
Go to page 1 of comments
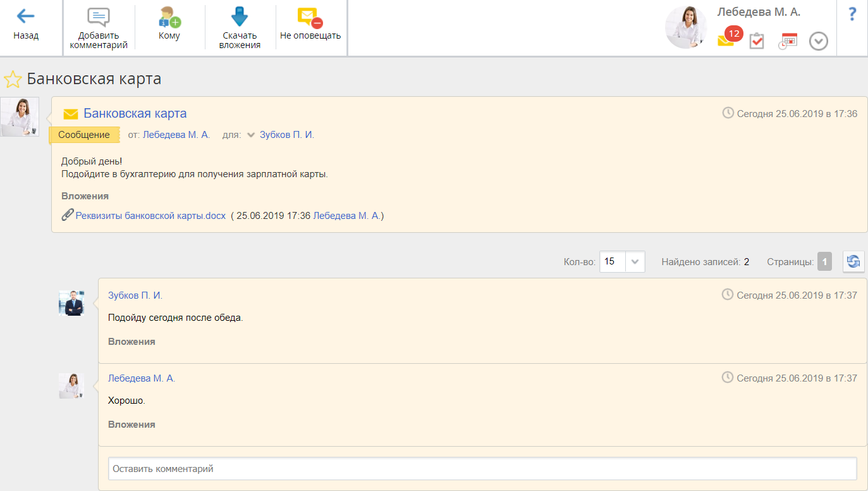[824, 261]
